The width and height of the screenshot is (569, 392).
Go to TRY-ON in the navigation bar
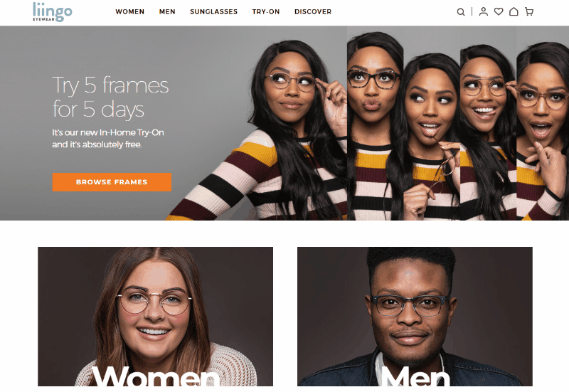click(266, 12)
